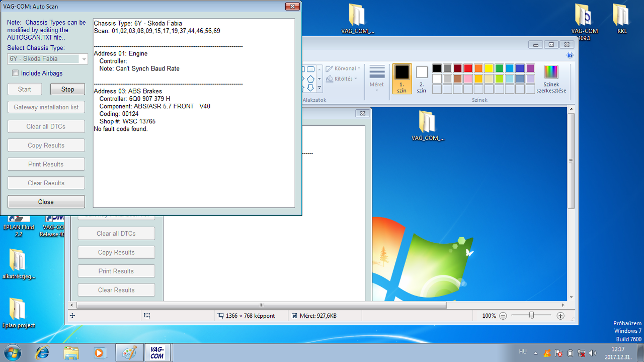Select the Address 03: ABS Brakes line
The width and height of the screenshot is (644, 362).
pos(128,91)
